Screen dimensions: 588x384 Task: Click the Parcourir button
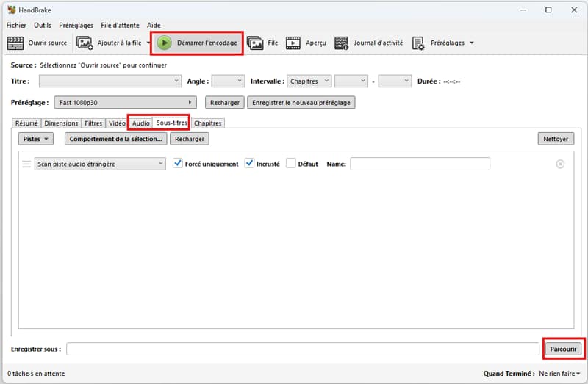coord(564,349)
